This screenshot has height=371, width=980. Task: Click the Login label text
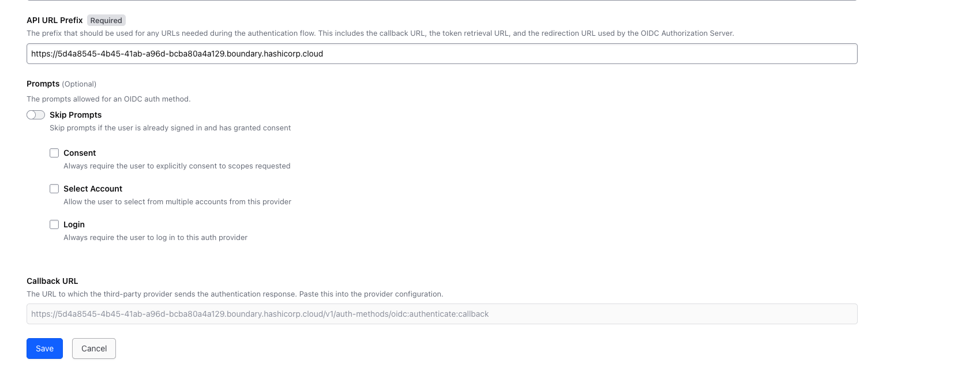[74, 224]
